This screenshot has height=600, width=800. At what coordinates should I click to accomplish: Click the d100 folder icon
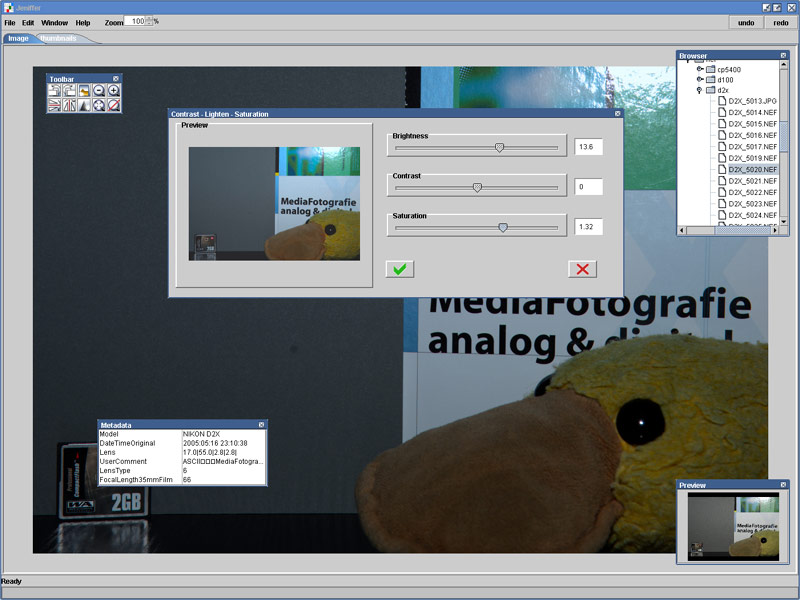click(x=711, y=80)
